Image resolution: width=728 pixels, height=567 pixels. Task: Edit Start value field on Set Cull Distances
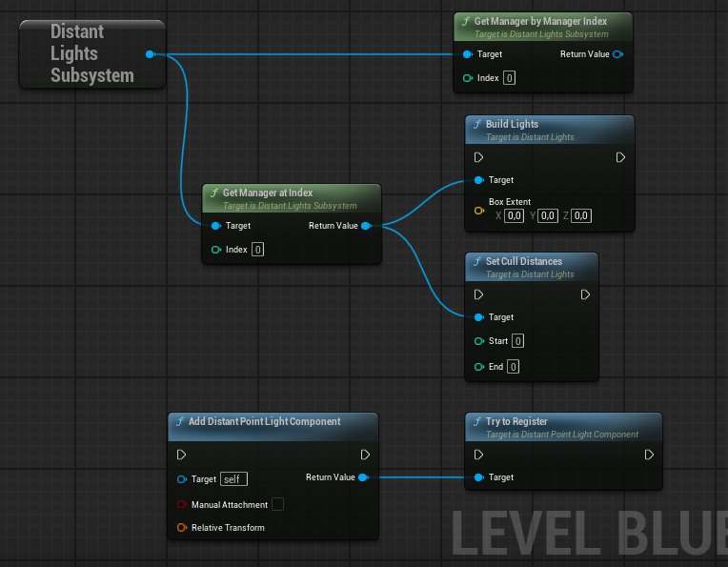[518, 341]
